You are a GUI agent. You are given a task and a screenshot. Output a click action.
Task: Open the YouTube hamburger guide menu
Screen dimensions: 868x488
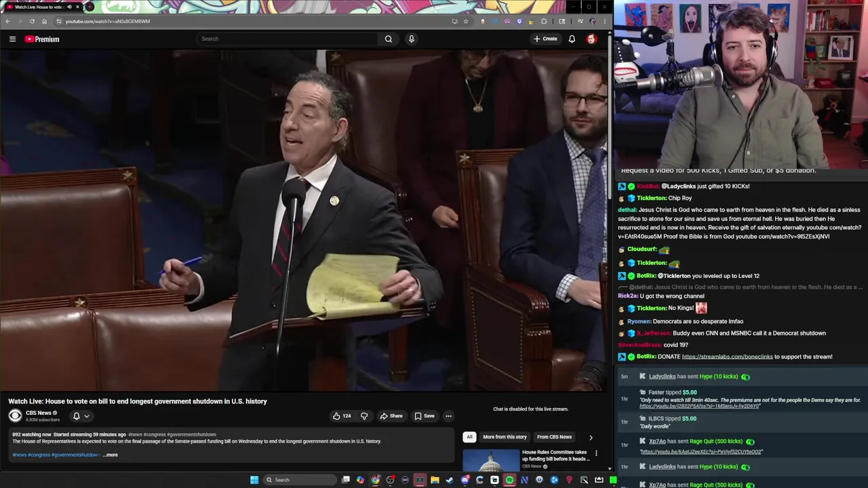click(12, 39)
